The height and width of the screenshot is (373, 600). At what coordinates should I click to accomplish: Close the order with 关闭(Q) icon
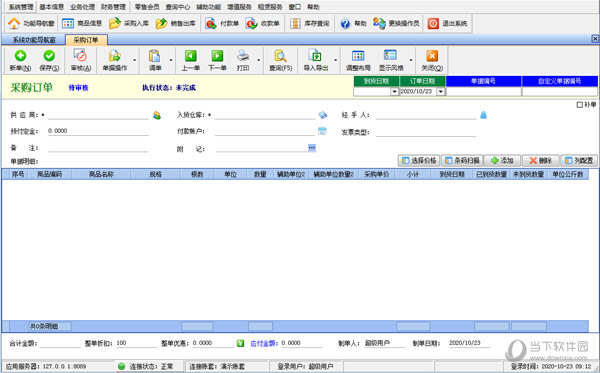pyautogui.click(x=432, y=56)
